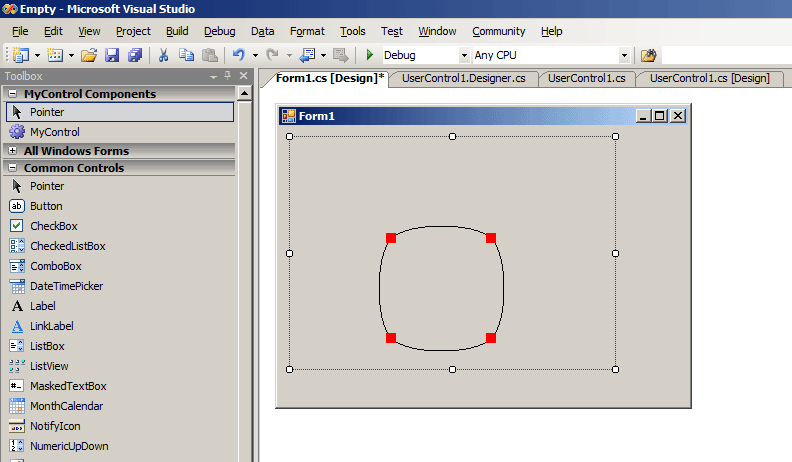Select the CheckedListBox toolbox control
The image size is (792, 462).
[120, 246]
